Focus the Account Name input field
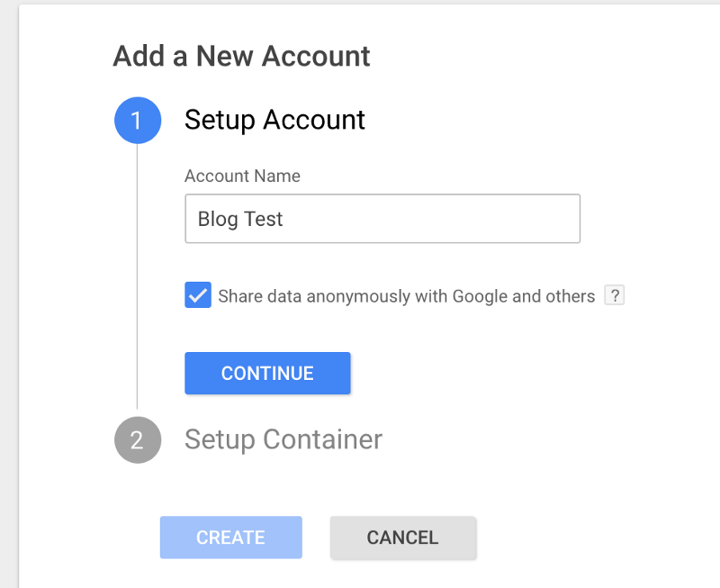The height and width of the screenshot is (588, 720). (382, 219)
